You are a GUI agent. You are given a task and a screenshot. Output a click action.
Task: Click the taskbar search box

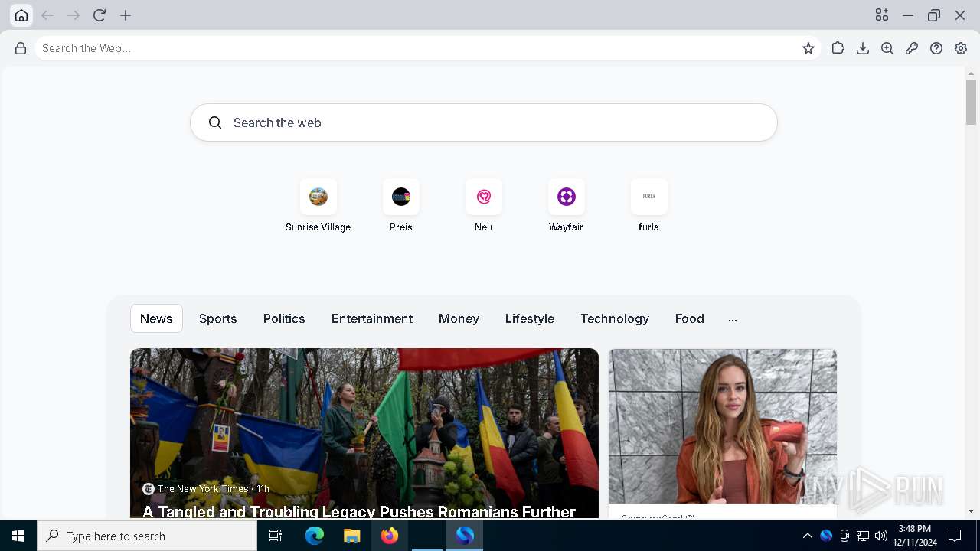pyautogui.click(x=147, y=536)
